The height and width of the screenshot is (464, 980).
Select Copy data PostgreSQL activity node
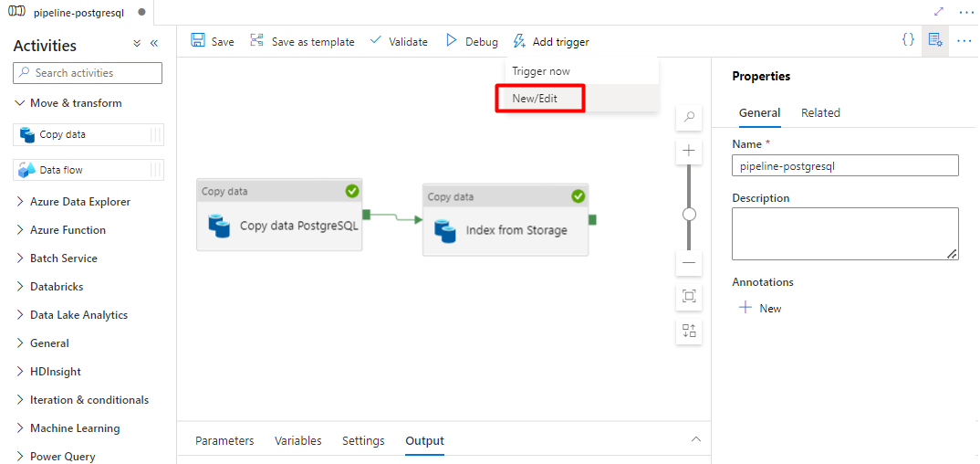(x=279, y=216)
